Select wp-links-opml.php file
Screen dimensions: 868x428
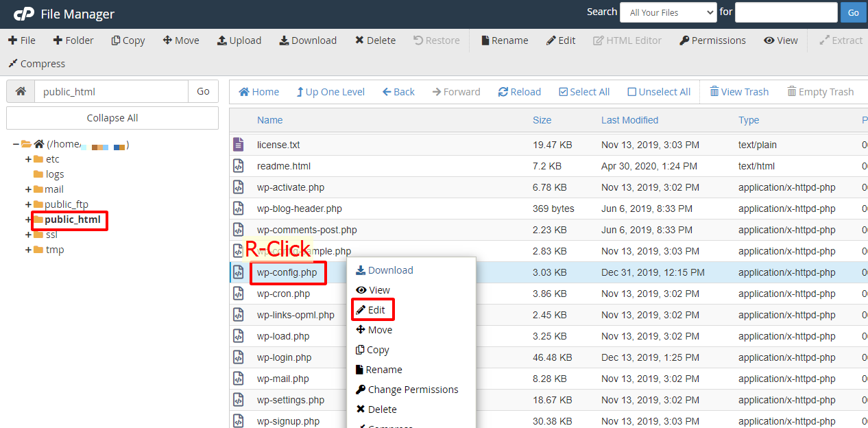(296, 315)
